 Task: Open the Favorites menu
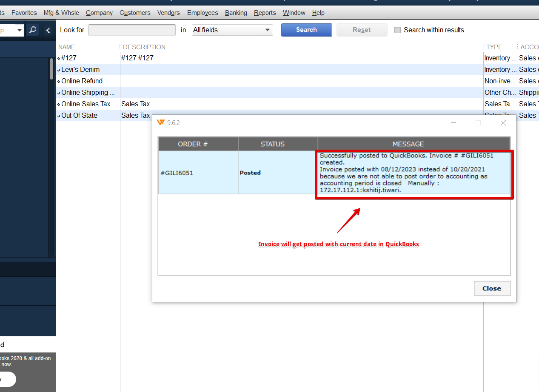coord(24,13)
